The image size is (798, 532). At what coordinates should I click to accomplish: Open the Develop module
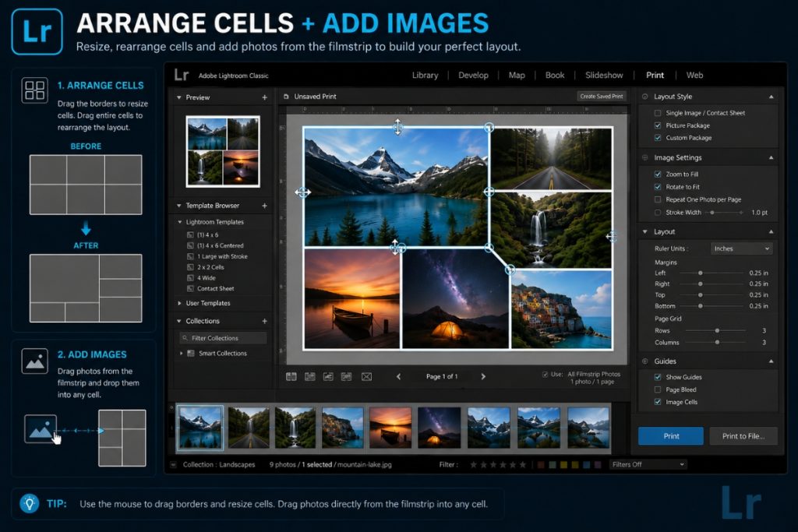point(473,75)
